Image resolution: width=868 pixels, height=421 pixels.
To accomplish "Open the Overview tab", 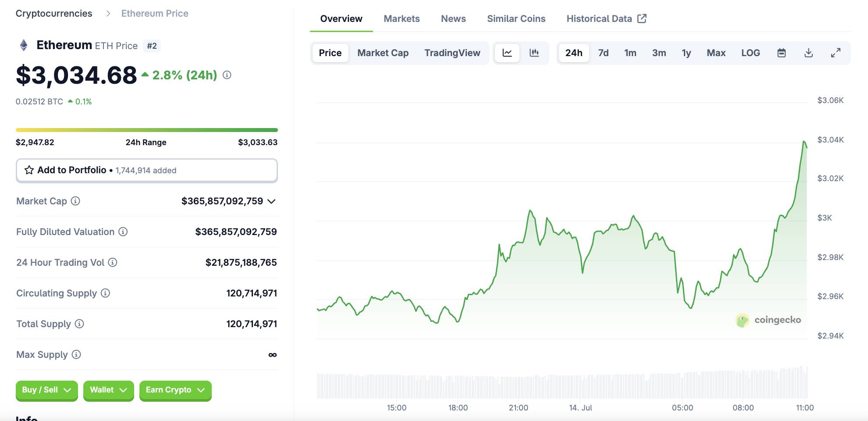I will coord(341,19).
